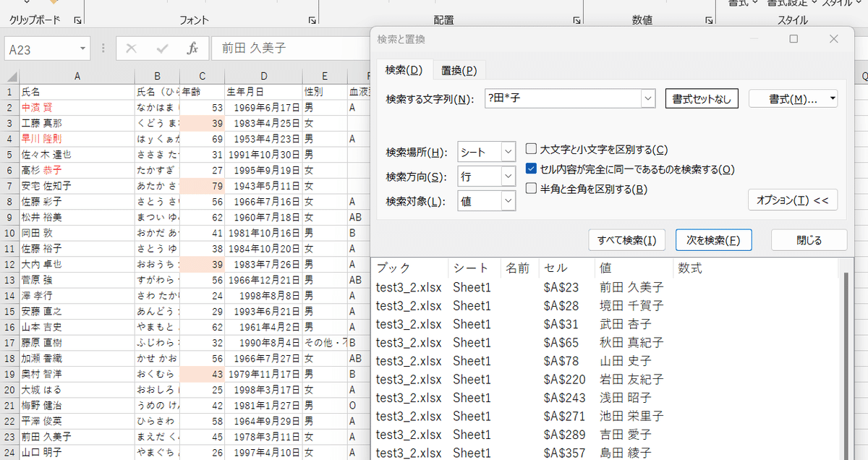The width and height of the screenshot is (868, 460).
Task: Select result row $A$28 境田 千賀子
Action: 605,306
